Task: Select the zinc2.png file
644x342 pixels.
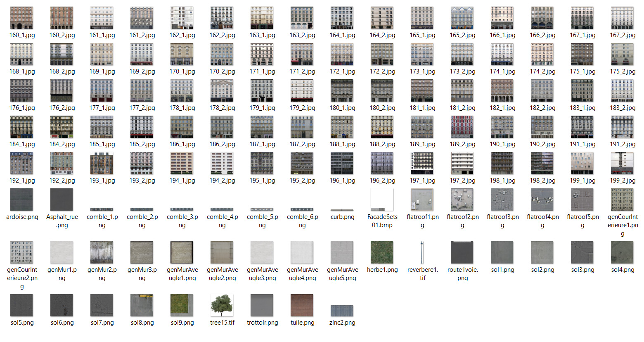Action: (x=342, y=311)
